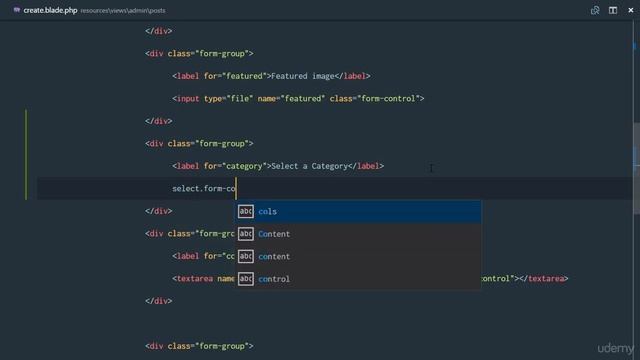
Task: Click the abc icon beside capitalized 'Content'
Action: coord(246,234)
